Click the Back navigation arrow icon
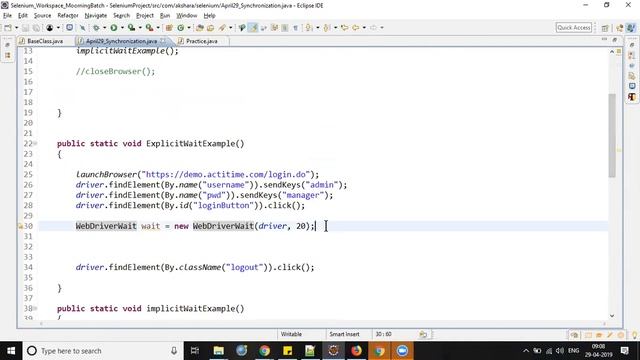640x360 pixels. 356,28
